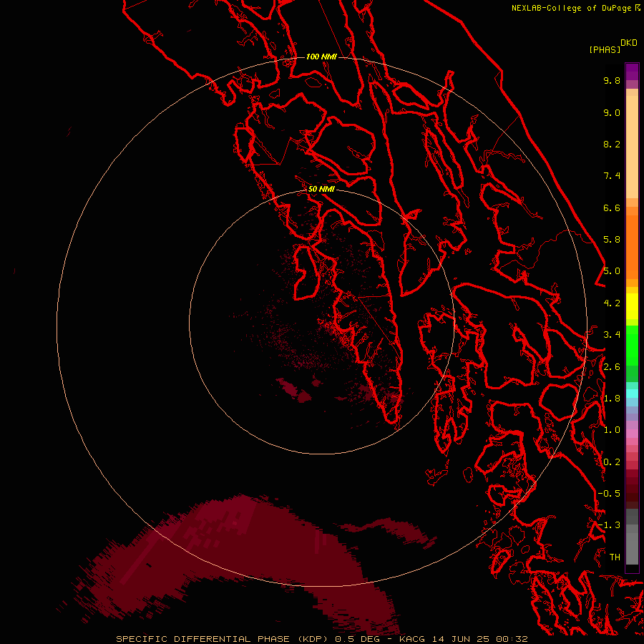Viewport: 644px width, 644px height.
Task: Click the KACG radar site identifier
Action: 413,639
